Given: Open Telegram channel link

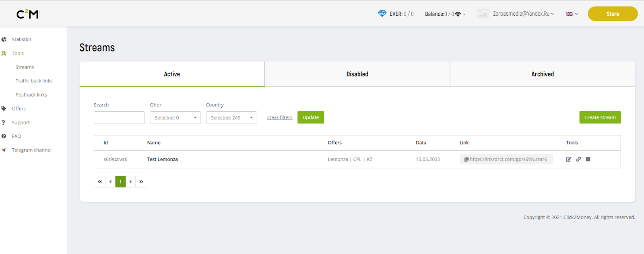Looking at the screenshot, I should click(x=32, y=150).
